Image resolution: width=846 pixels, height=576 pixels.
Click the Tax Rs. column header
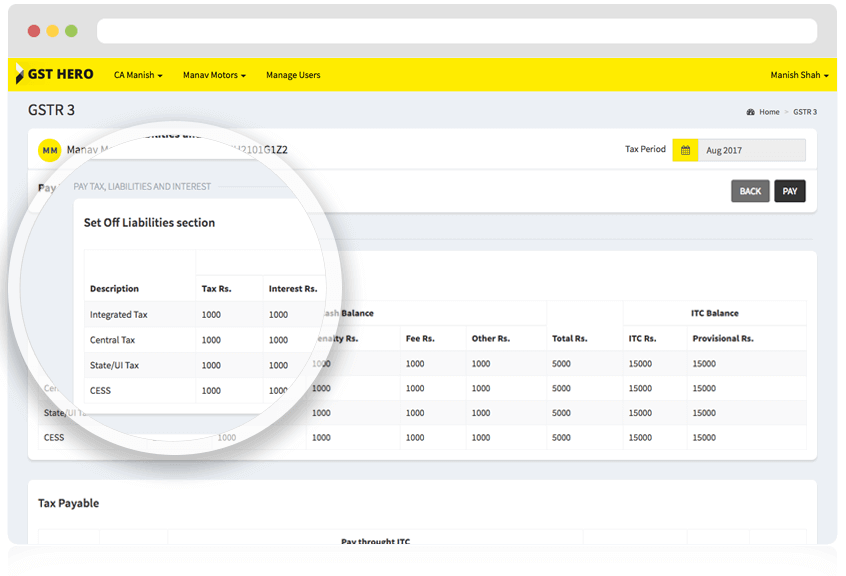216,289
